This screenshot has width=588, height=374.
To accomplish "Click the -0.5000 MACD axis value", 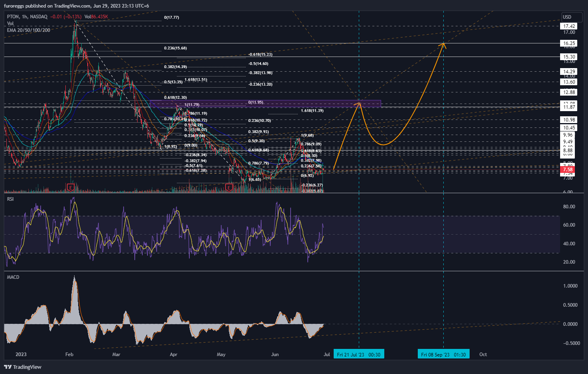I will (x=572, y=343).
